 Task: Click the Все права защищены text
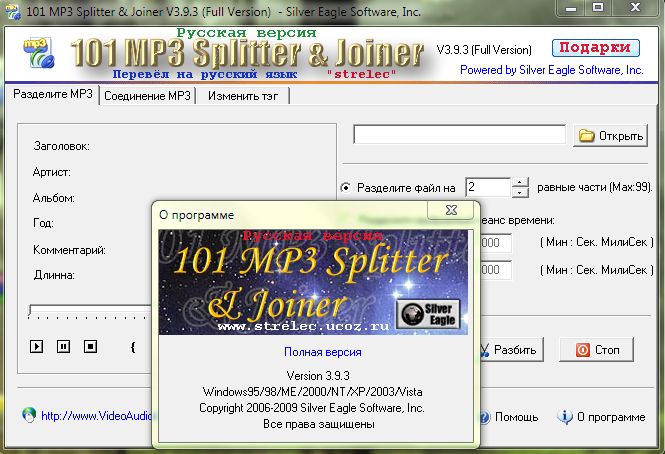point(319,424)
